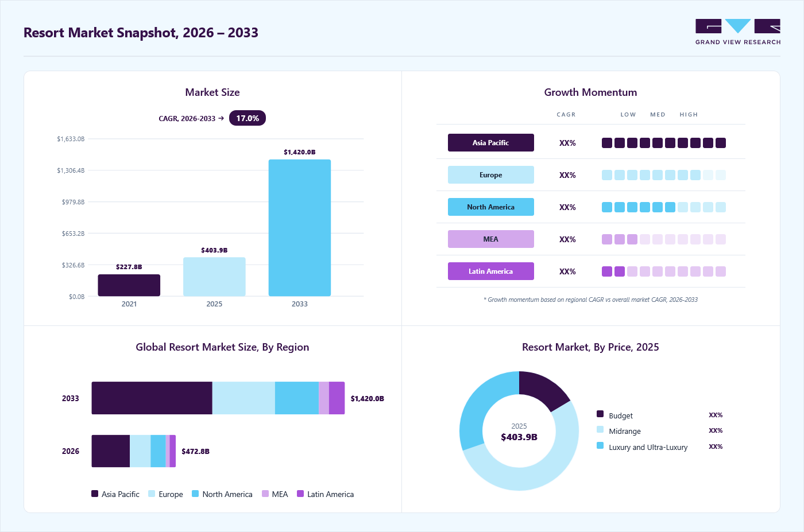
Task: Click the donut center $403.9B value
Action: pyautogui.click(x=519, y=437)
